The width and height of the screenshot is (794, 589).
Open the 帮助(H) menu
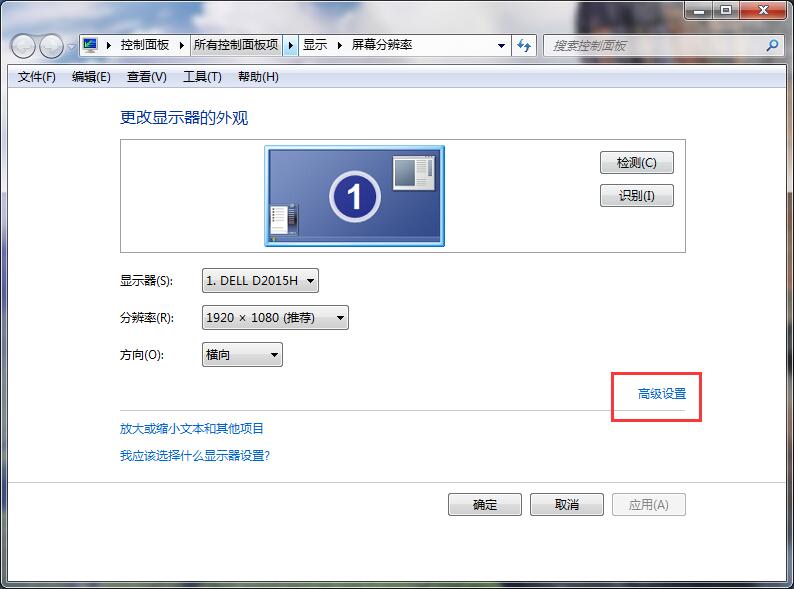pyautogui.click(x=258, y=77)
